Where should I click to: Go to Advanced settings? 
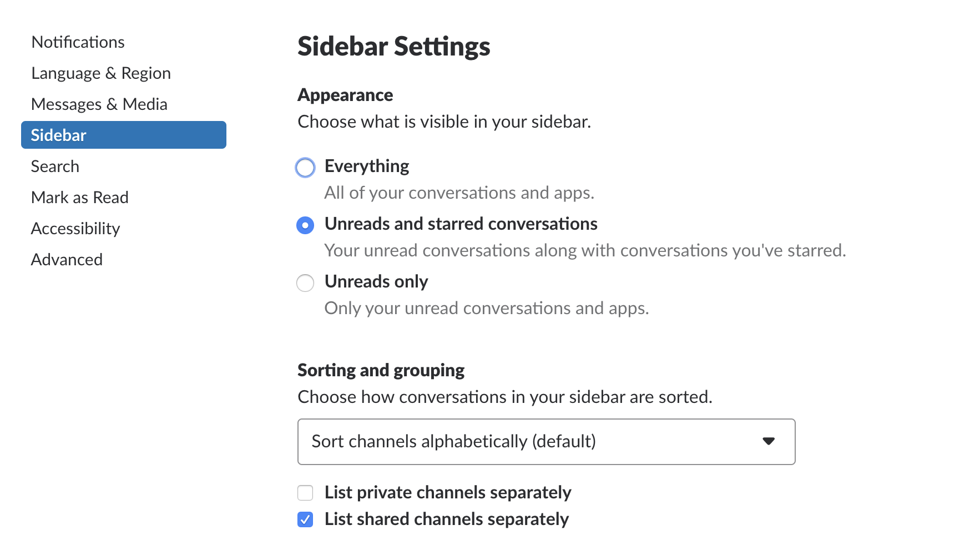coord(67,260)
